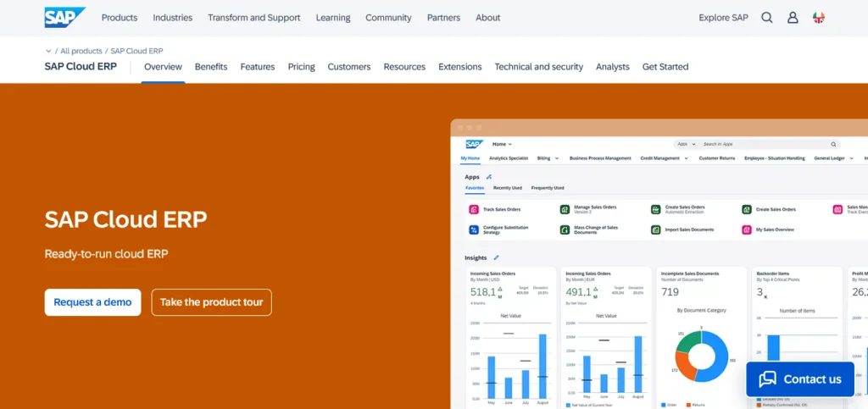Viewport: 868px width, 409px height.
Task: Click the user profile account icon
Action: pyautogui.click(x=793, y=18)
